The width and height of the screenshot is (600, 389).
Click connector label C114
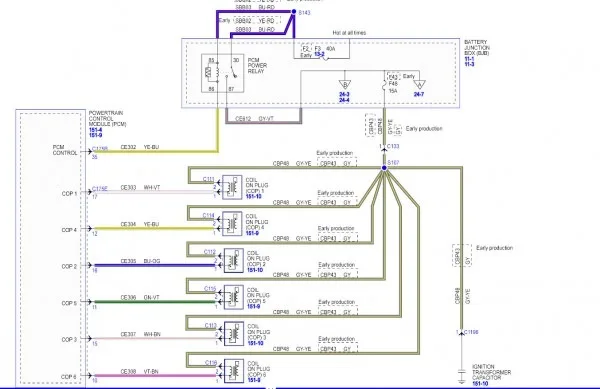(209, 215)
